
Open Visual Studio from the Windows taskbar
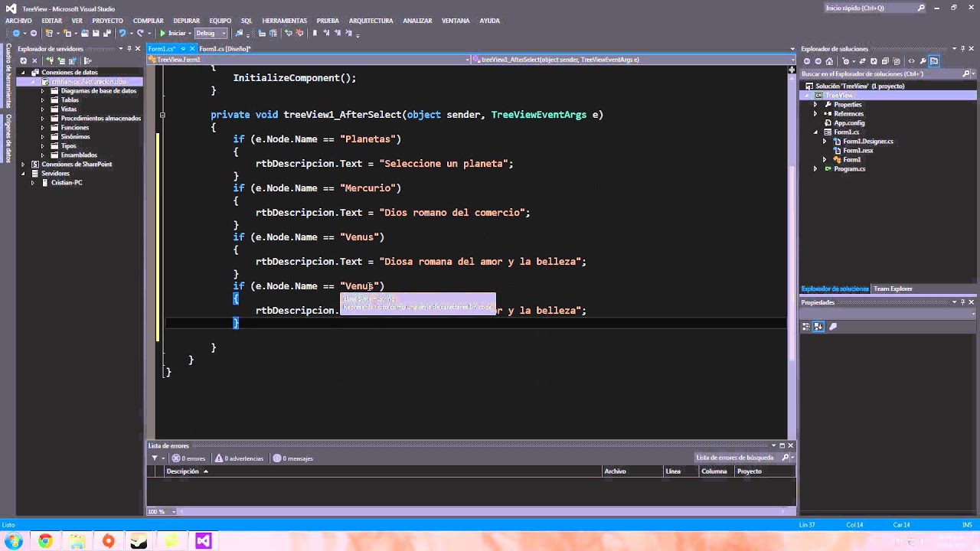click(x=203, y=541)
